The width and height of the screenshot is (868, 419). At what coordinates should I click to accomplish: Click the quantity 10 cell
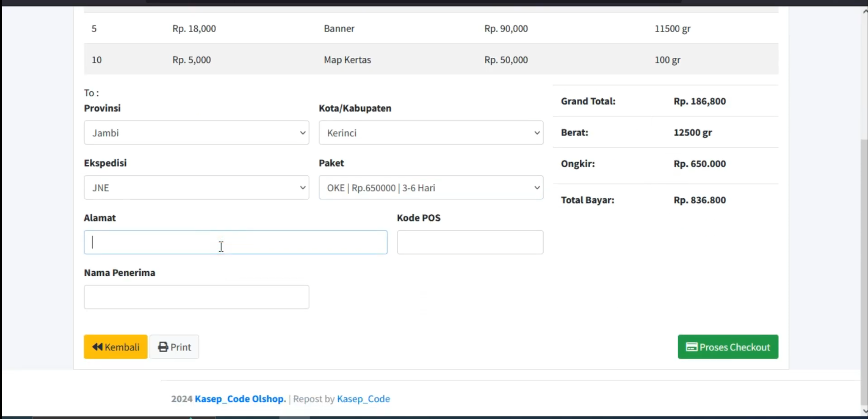coord(97,59)
